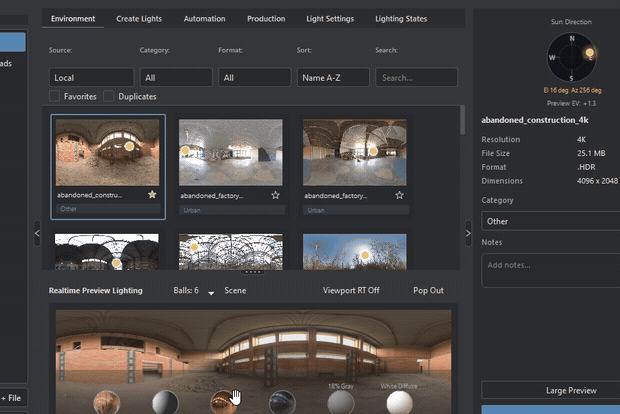Click the Sun Direction compass dial
This screenshot has width=620, height=414.
click(x=571, y=57)
